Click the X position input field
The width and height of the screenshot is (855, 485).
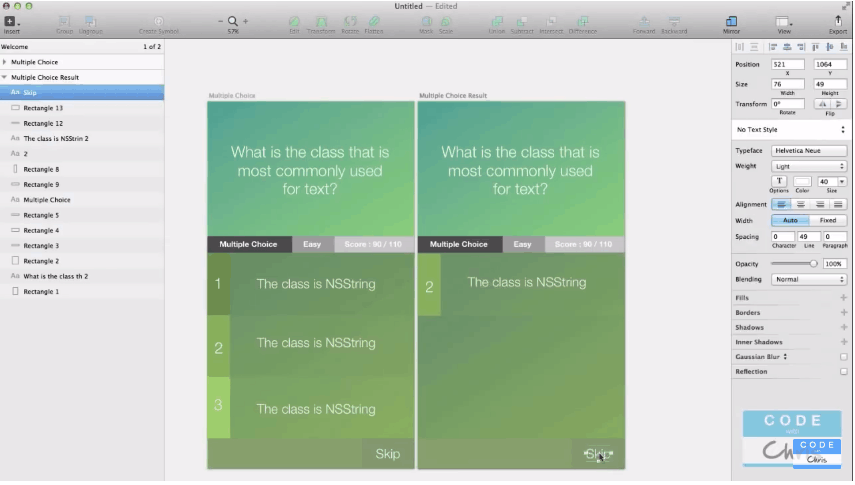[787, 65]
